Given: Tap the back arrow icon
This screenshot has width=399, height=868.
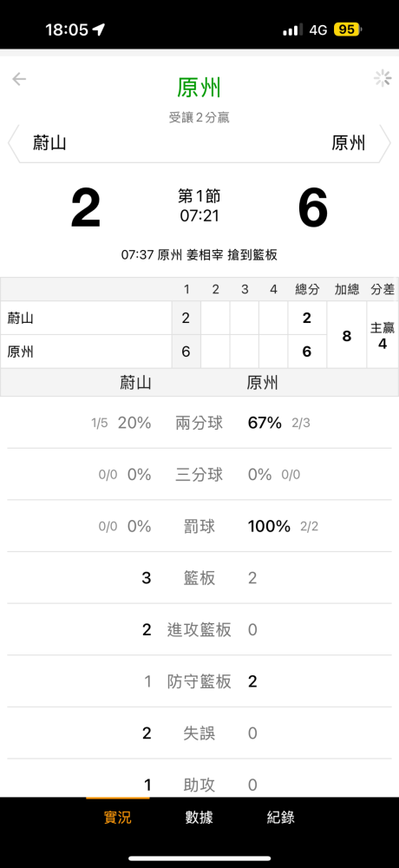Looking at the screenshot, I should [x=19, y=79].
